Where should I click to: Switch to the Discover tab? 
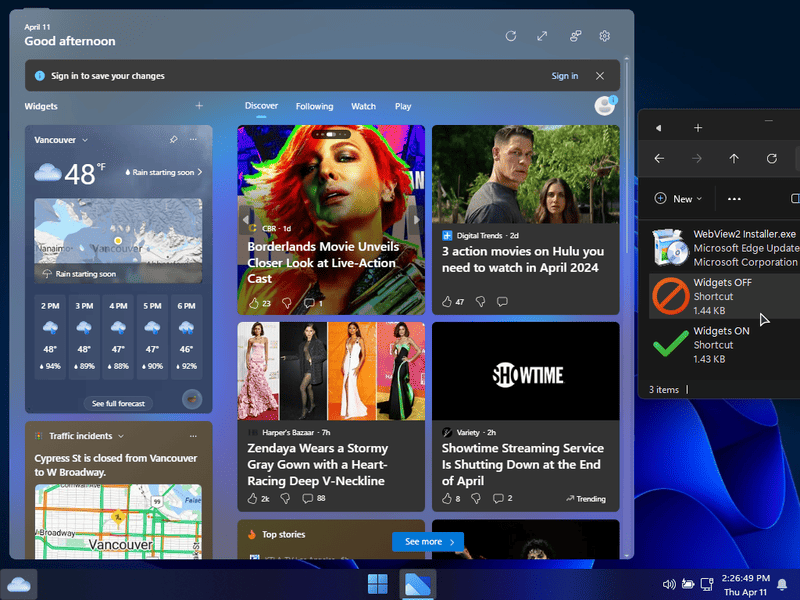point(261,106)
